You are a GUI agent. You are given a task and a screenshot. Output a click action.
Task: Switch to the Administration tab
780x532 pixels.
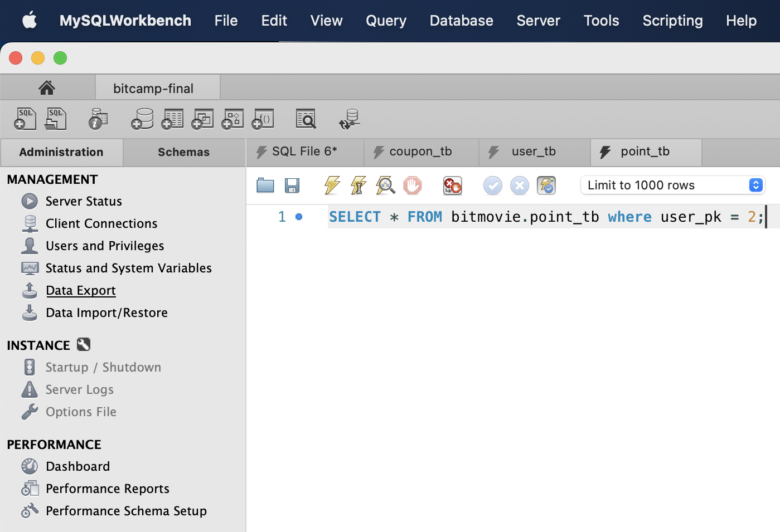pyautogui.click(x=61, y=152)
